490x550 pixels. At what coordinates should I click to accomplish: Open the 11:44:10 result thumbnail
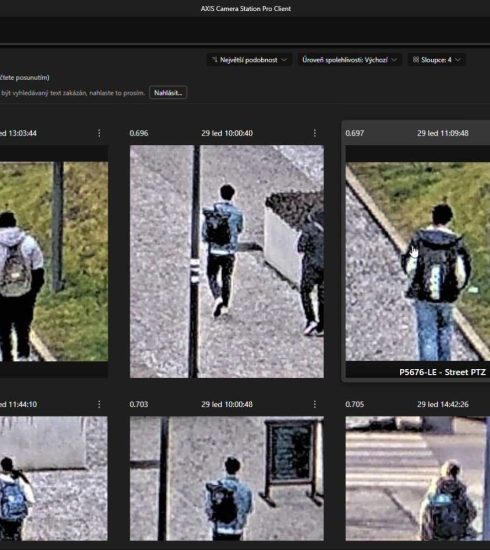click(x=54, y=478)
